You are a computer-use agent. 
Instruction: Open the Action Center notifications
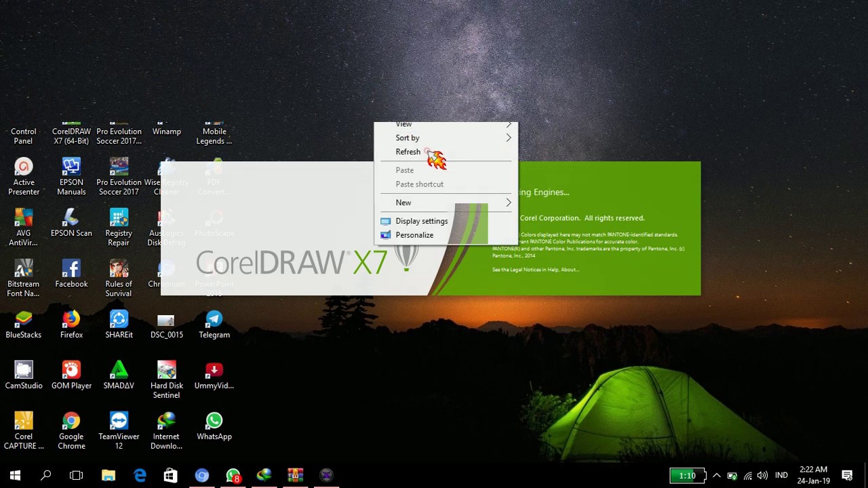click(x=847, y=475)
